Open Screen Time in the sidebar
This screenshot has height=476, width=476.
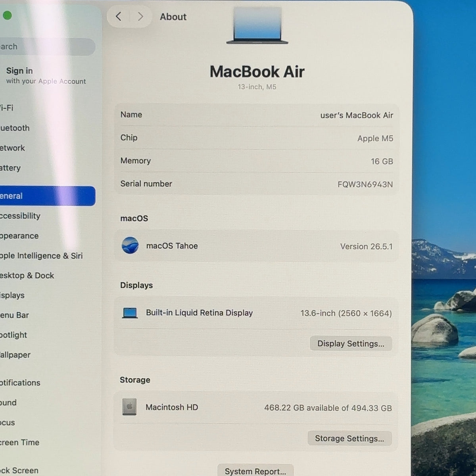[x=20, y=442]
